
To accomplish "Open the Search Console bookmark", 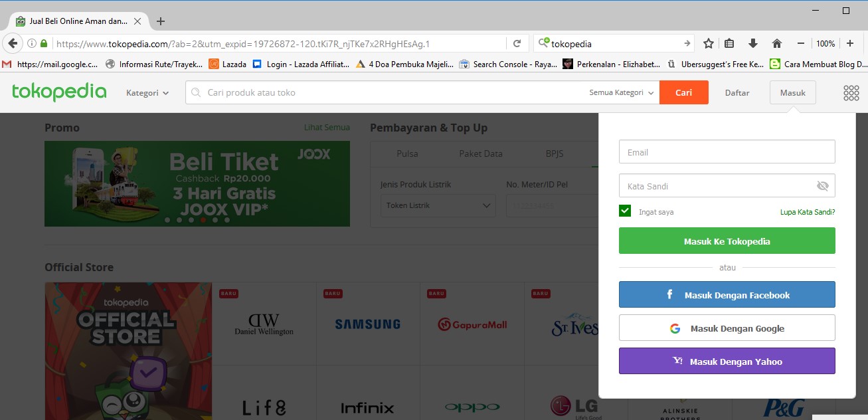I will pyautogui.click(x=508, y=64).
